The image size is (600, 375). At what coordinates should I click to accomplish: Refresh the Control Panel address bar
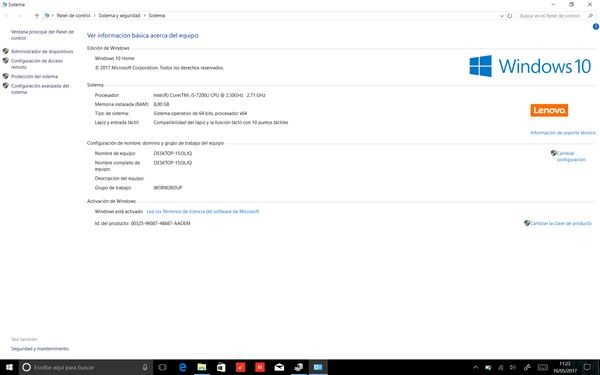[510, 16]
